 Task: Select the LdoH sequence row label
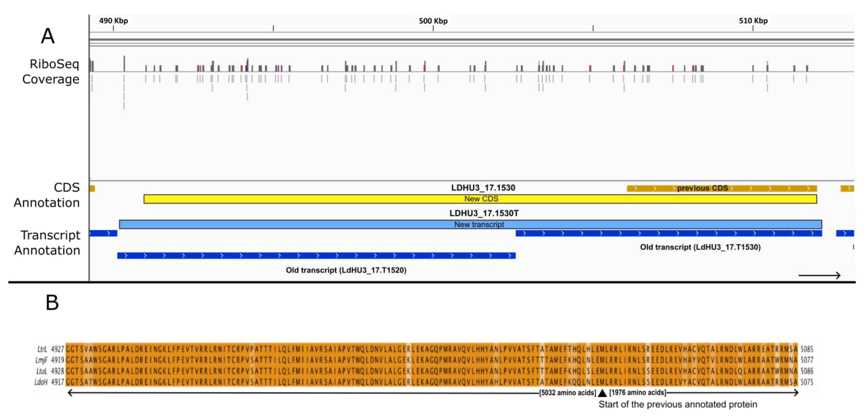click(41, 382)
